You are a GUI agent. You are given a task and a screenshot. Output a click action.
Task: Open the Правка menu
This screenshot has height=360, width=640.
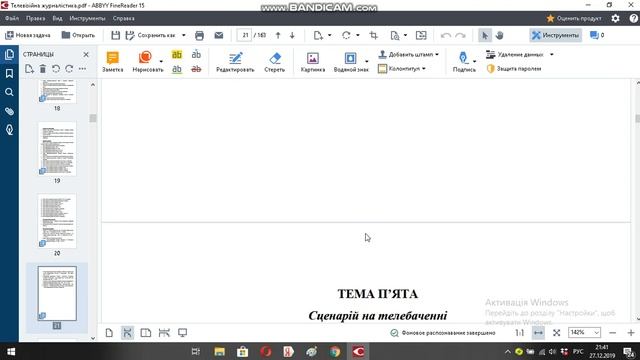[36, 18]
